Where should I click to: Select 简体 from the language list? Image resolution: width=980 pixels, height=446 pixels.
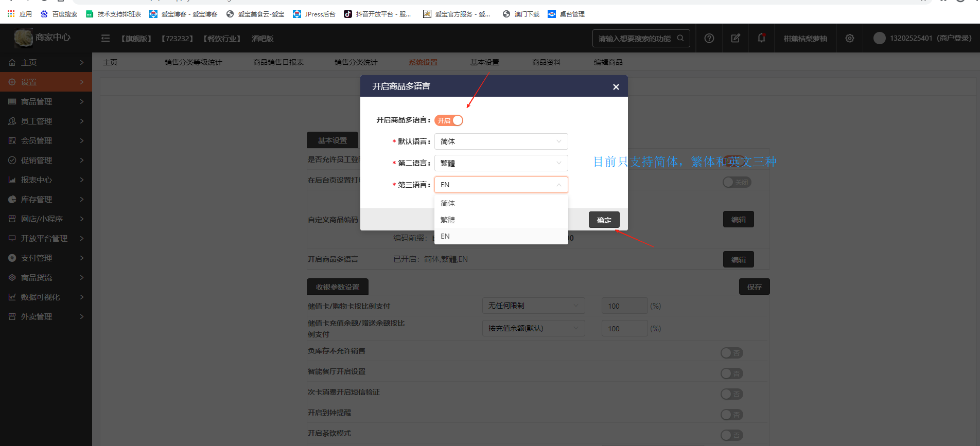point(448,203)
